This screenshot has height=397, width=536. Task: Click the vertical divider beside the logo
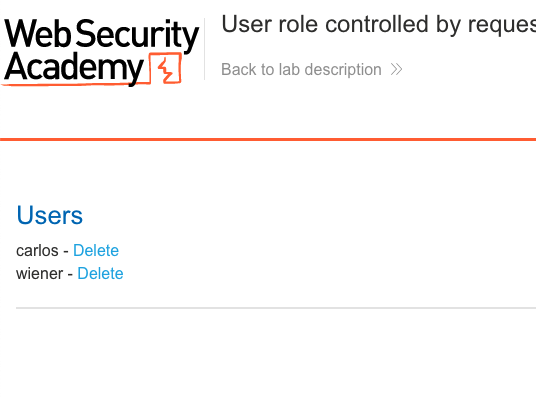click(205, 49)
